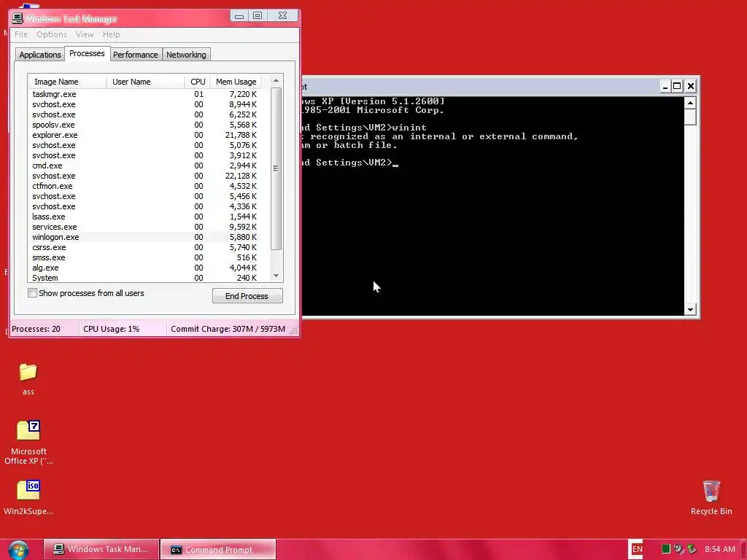Switch to the Performance tab
747x560 pixels.
[135, 55]
